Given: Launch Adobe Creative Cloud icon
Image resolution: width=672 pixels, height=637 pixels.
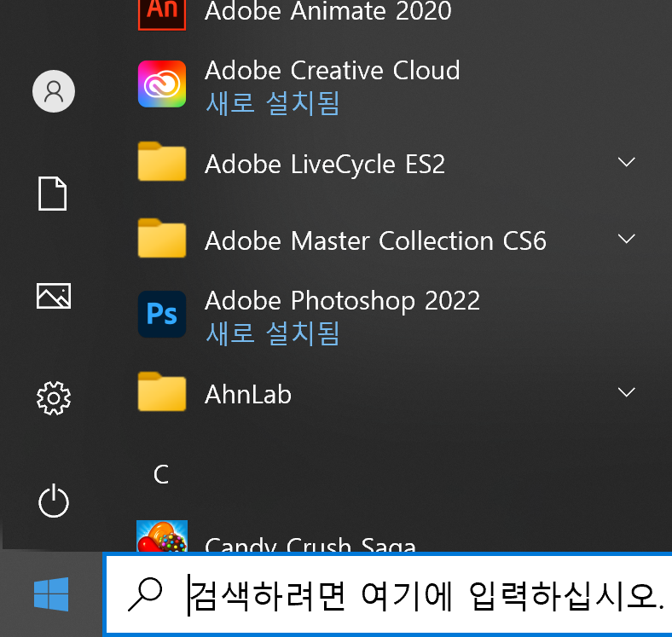Looking at the screenshot, I should 162,84.
